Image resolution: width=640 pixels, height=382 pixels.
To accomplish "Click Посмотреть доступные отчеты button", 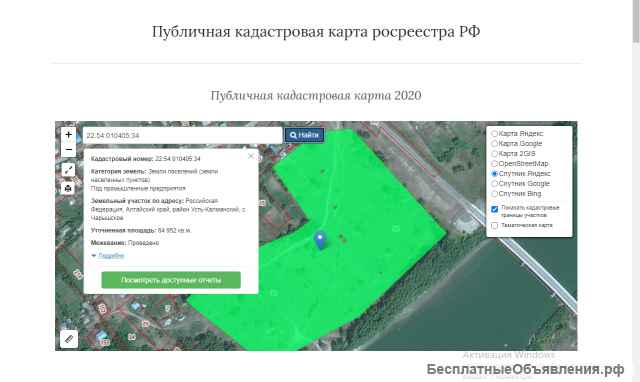I will [x=171, y=280].
